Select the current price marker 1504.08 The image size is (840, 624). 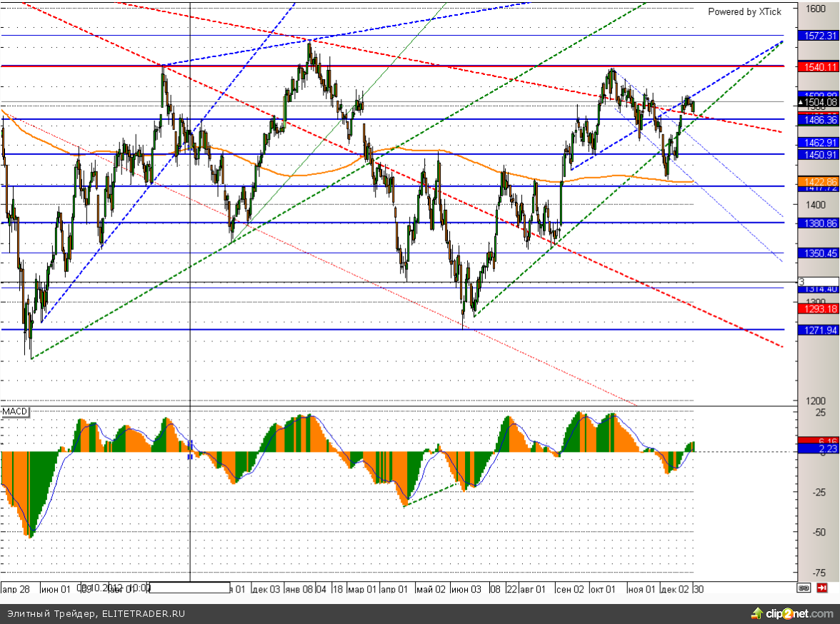pos(818,102)
